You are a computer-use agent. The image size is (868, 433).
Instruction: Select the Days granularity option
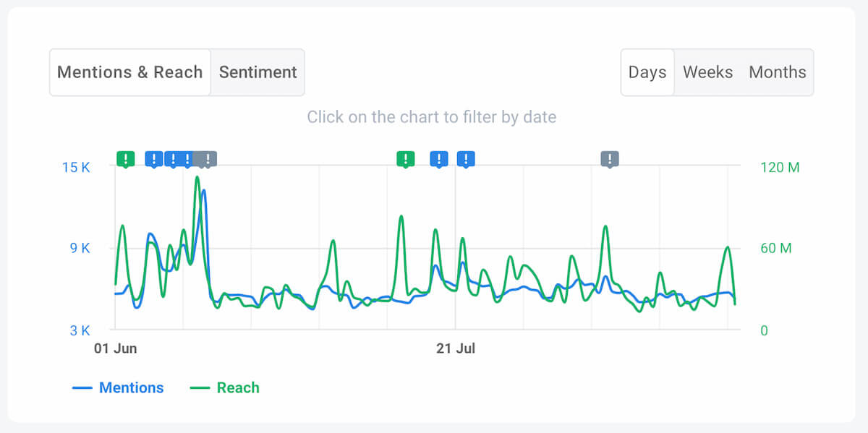[x=647, y=72]
